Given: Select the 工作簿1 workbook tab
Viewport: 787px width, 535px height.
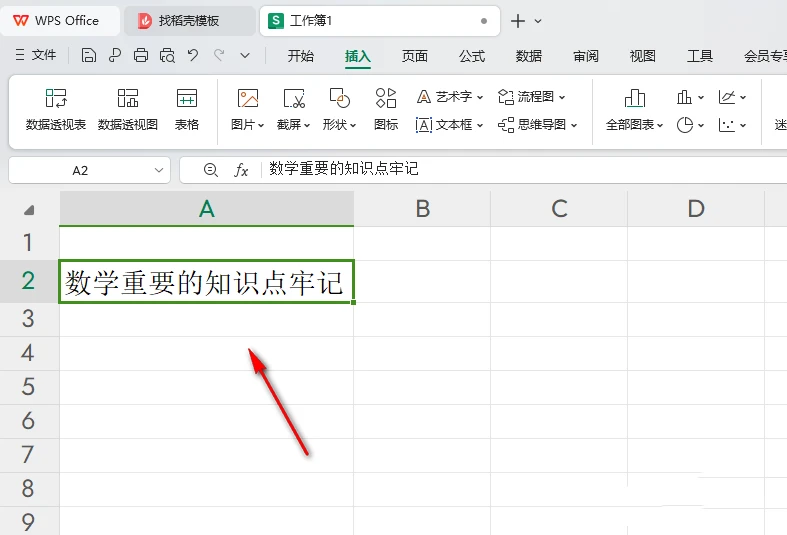Looking at the screenshot, I should [x=379, y=21].
